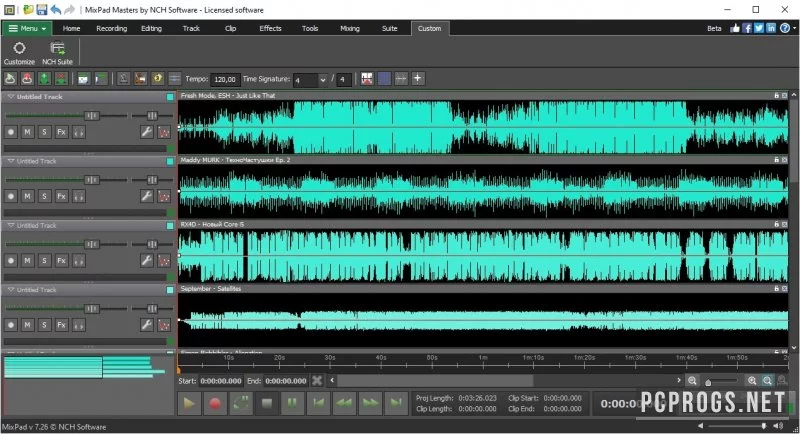Click the stereo channel icon on first track

(79, 132)
